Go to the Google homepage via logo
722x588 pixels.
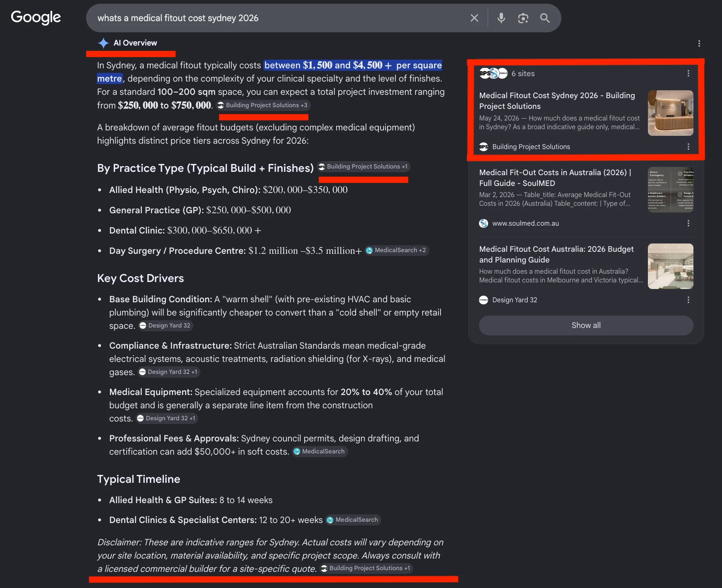click(36, 17)
